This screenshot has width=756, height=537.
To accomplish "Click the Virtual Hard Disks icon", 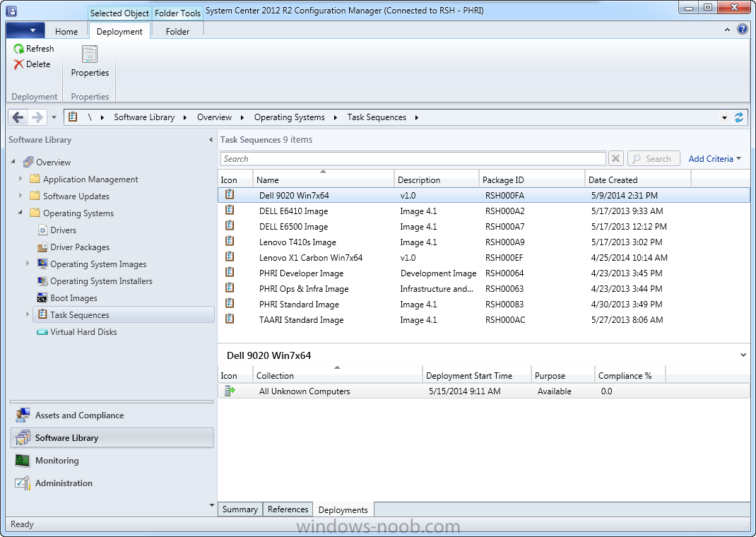I will pos(42,331).
